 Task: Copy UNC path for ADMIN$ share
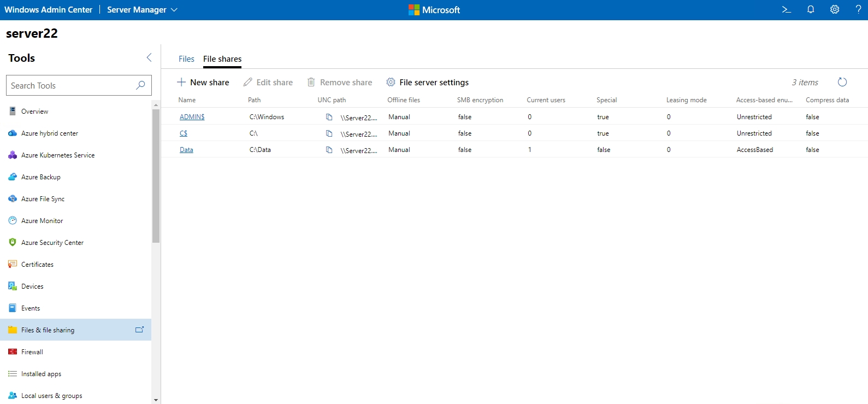329,117
